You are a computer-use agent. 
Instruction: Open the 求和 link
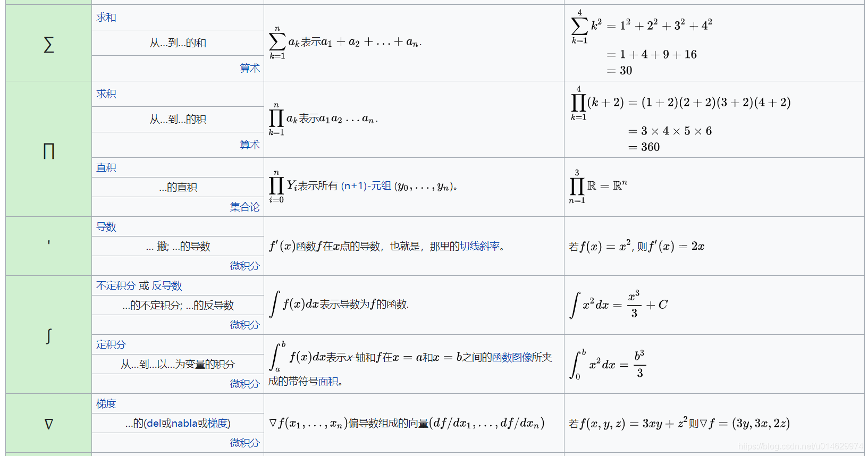tap(106, 17)
